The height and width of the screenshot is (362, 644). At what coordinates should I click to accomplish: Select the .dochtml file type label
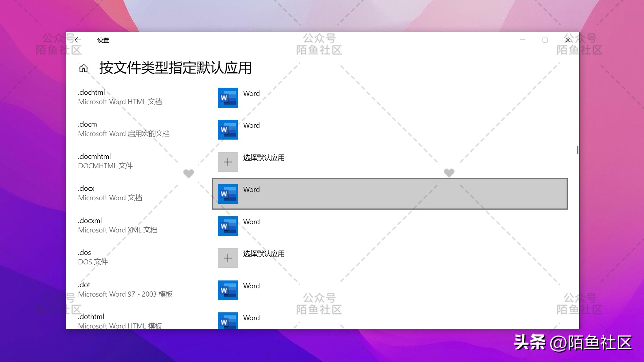coord(92,92)
